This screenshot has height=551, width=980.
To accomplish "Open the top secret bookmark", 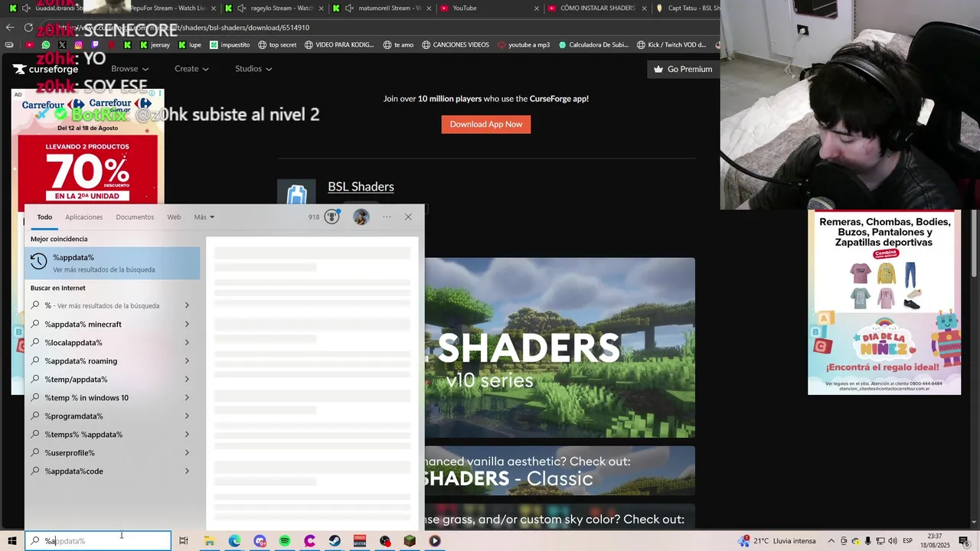I will 277,45.
